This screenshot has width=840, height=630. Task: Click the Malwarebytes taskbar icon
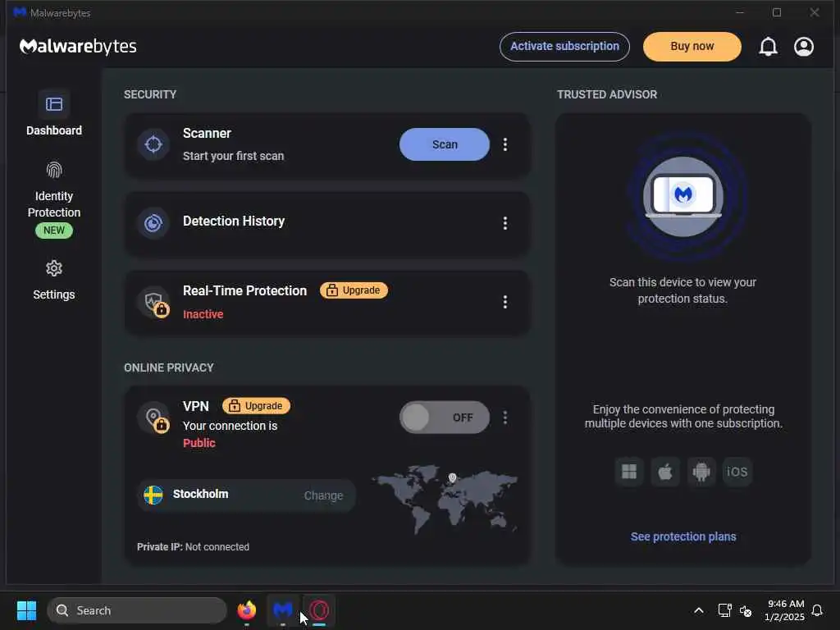[283, 610]
